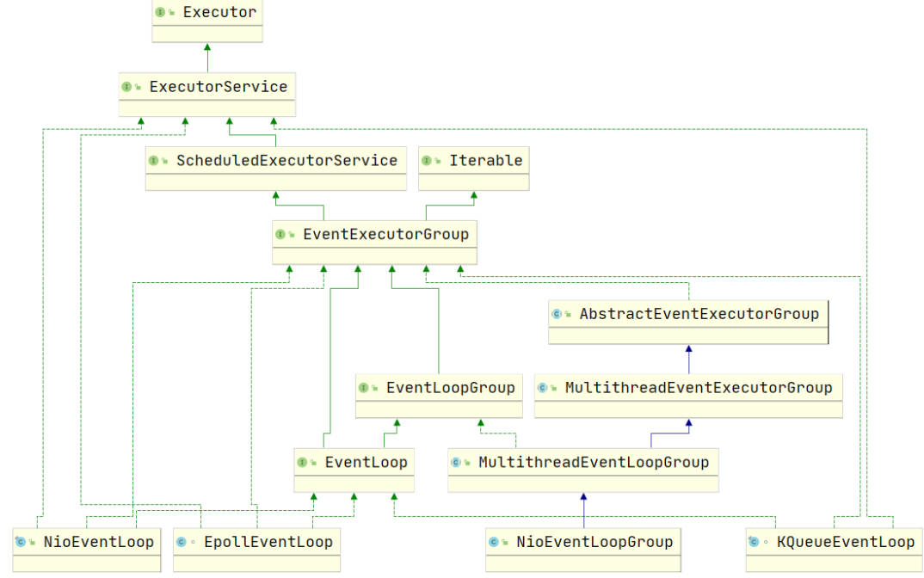Click the empty compartment under Executor
Screen dimensions: 924x578
[x=206, y=34]
